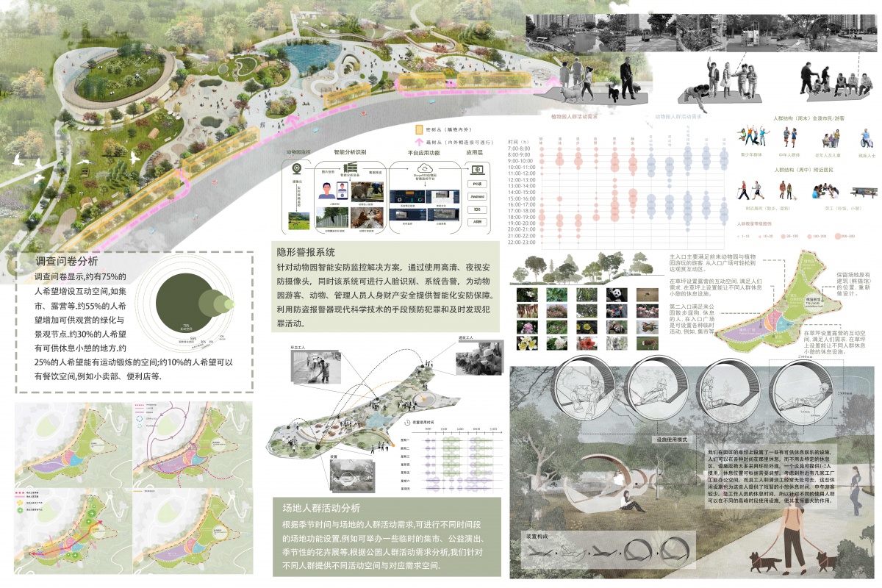Click the phone face-scan illustration
This screenshot has height=588, width=882.
pyautogui.click(x=342, y=190)
